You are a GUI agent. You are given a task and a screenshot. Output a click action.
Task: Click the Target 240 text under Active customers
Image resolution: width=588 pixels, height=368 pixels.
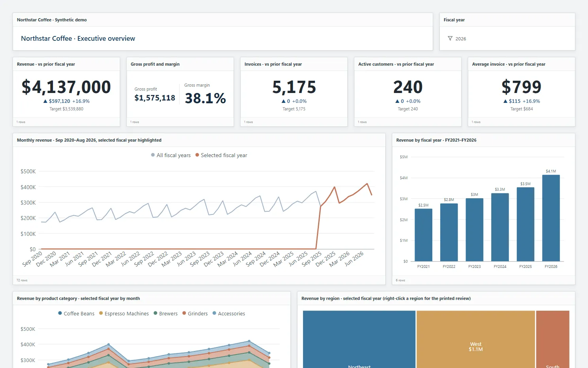(408, 109)
